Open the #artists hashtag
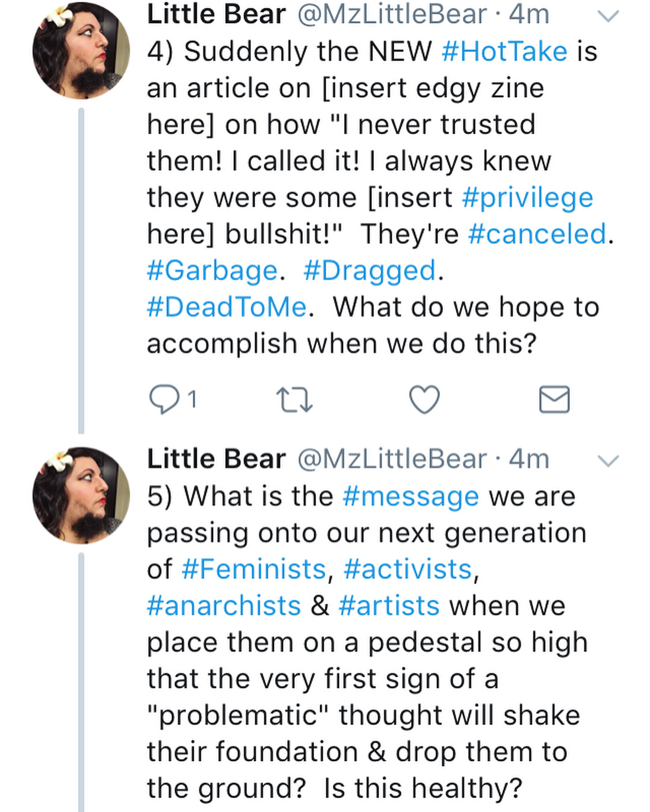 point(389,606)
